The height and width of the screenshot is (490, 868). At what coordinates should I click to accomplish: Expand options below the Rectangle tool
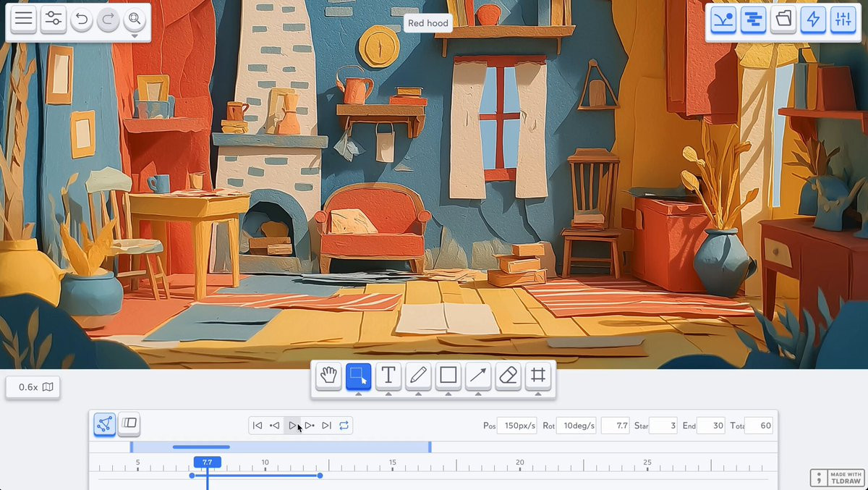point(448,394)
